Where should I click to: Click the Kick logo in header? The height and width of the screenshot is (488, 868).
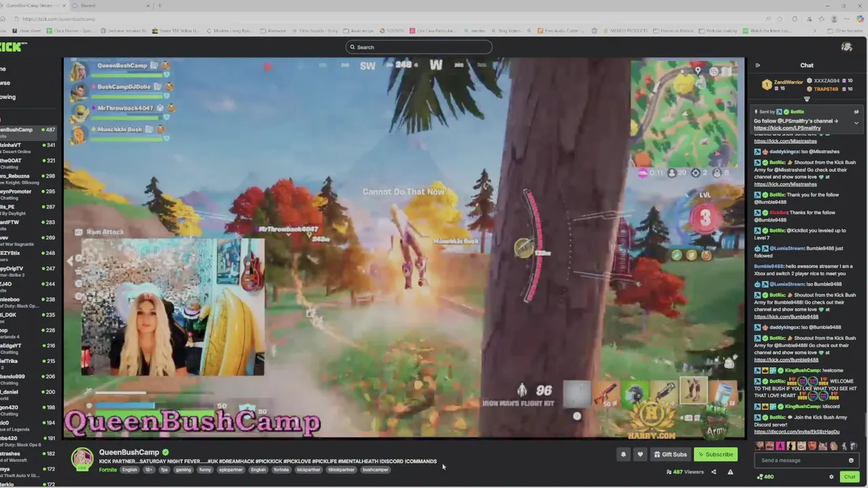click(13, 47)
